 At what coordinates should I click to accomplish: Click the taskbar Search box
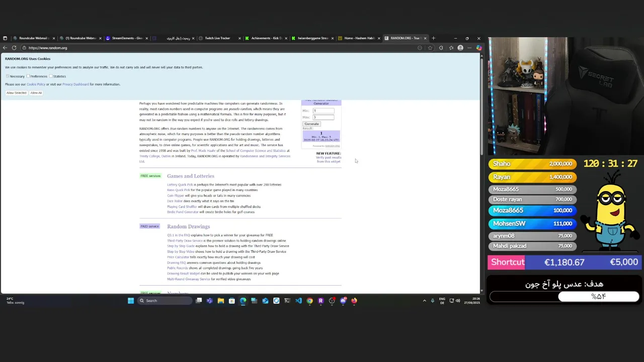coord(166,301)
